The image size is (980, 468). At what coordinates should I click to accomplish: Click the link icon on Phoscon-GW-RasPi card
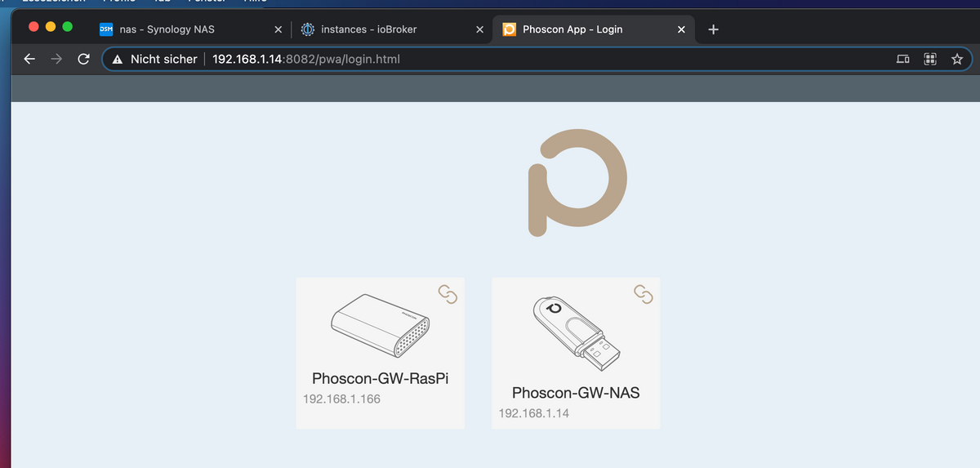[x=447, y=293]
